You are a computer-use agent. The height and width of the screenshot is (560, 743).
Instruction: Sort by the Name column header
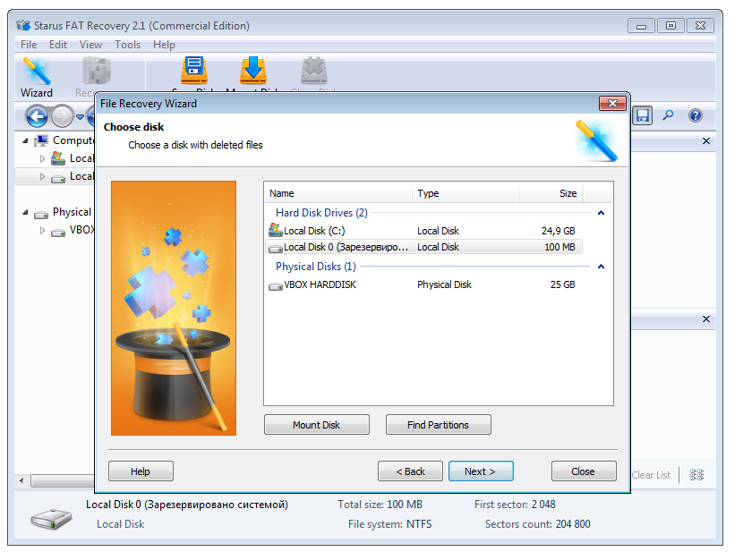[x=337, y=193]
